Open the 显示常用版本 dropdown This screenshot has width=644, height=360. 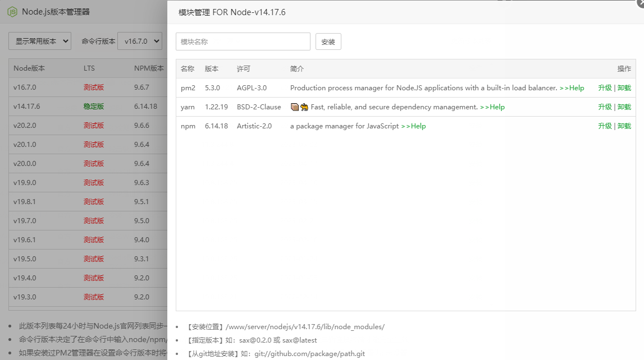coord(40,41)
